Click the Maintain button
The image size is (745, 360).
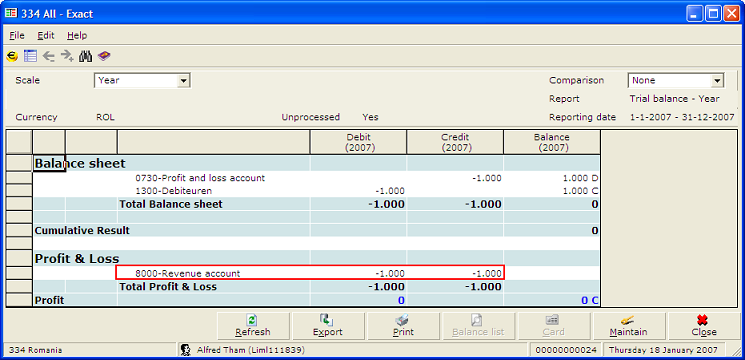coord(629,326)
